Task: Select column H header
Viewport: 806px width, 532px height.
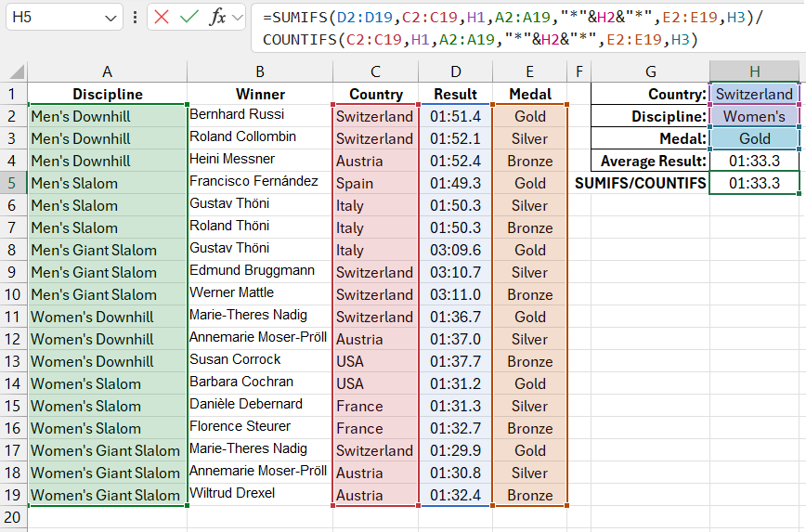Action: point(755,71)
